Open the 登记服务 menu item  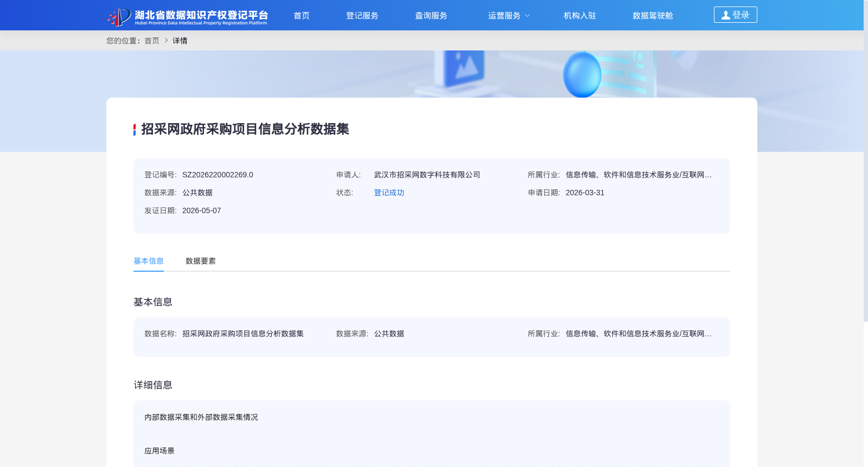pyautogui.click(x=362, y=16)
